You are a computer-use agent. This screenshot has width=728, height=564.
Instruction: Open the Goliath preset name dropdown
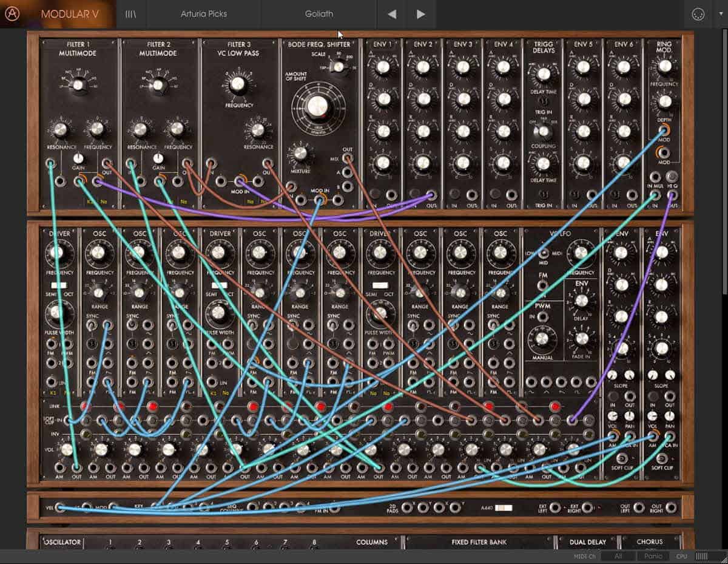(x=319, y=14)
